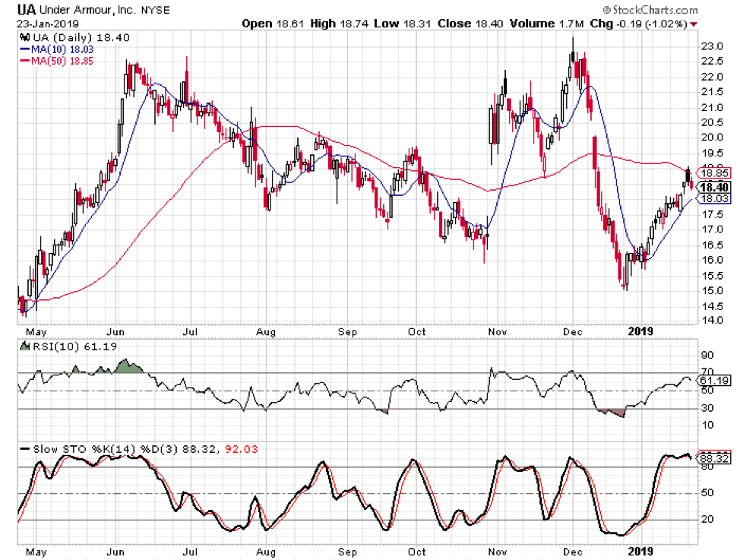Click '2019' on the price chart's date axis
Image resolution: width=740 pixels, height=560 pixels.
point(640,331)
